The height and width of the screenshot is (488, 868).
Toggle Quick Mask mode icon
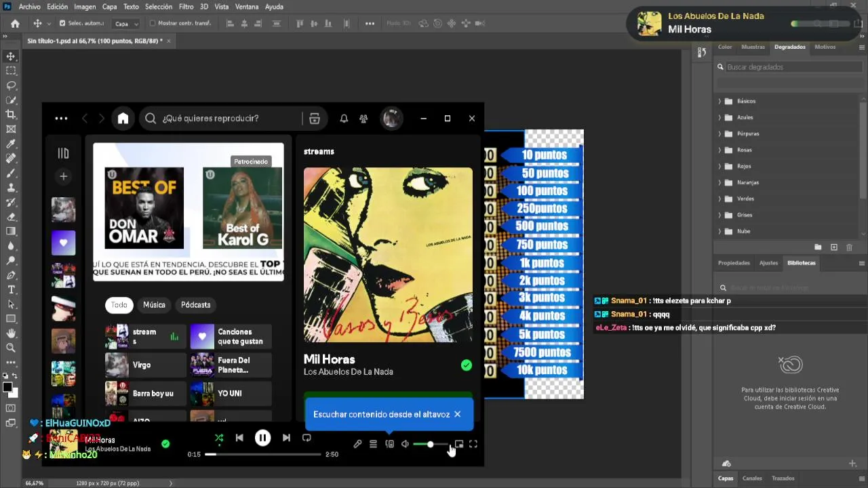click(11, 408)
